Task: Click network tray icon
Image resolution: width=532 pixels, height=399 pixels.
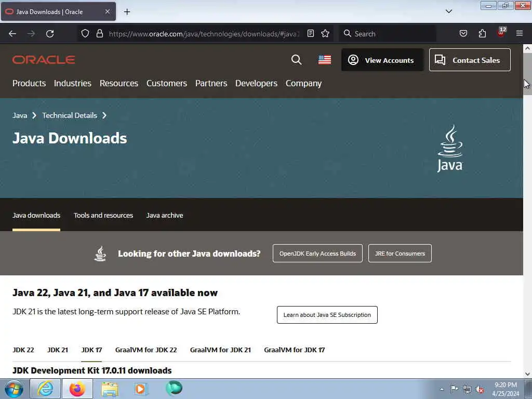Action: pyautogui.click(x=467, y=390)
